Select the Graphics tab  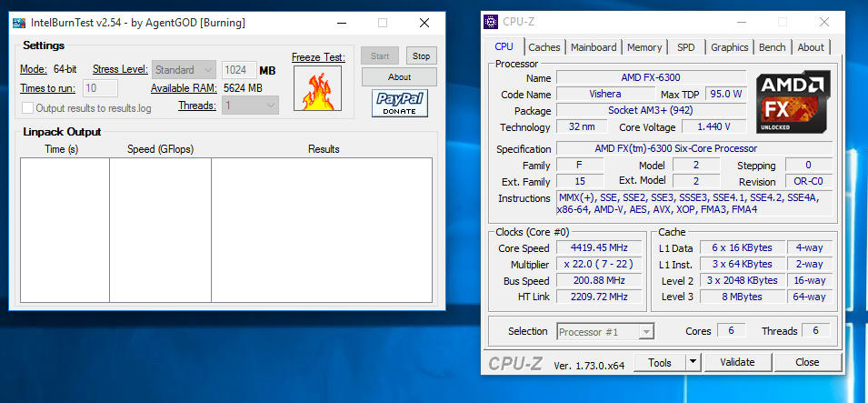coord(730,47)
